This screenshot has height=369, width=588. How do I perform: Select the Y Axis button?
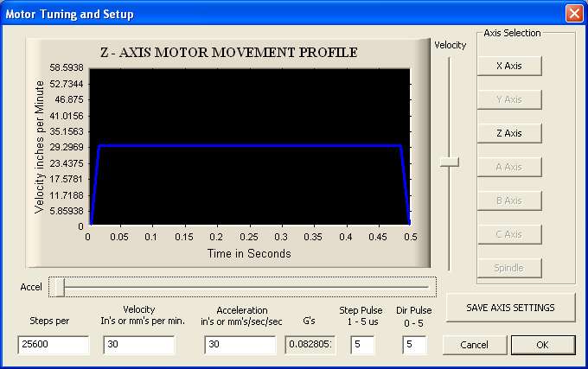point(509,99)
